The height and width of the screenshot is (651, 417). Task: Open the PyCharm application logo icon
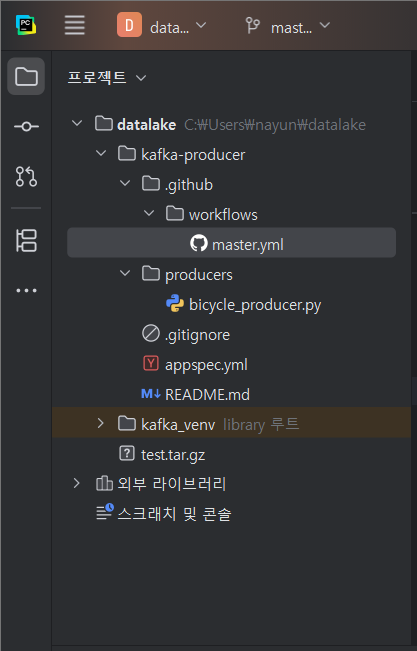26,25
